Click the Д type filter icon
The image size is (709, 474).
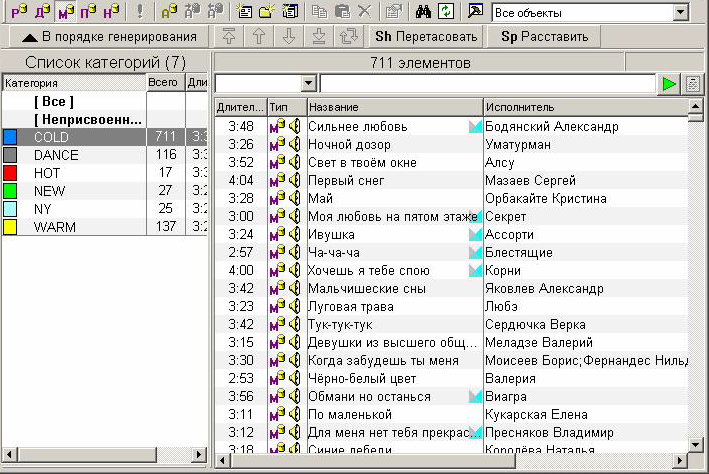(x=41, y=12)
